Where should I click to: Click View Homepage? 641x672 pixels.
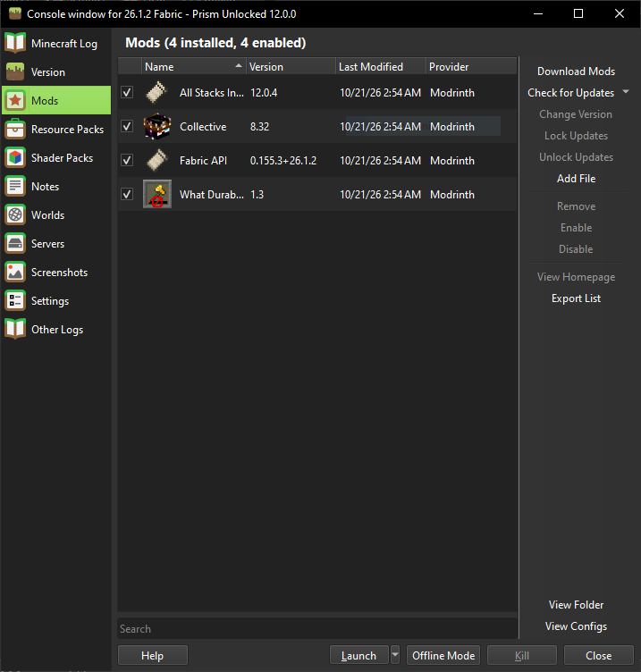click(576, 277)
